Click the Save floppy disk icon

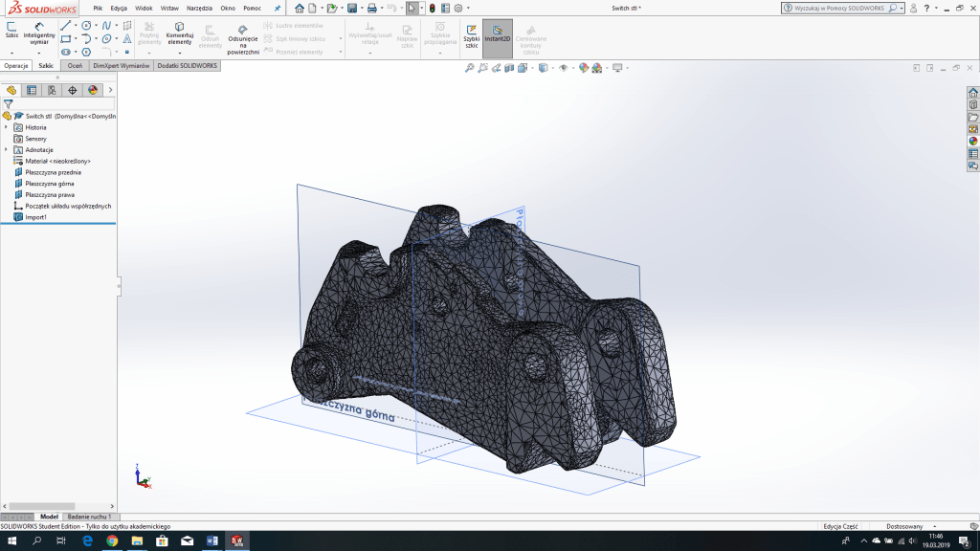[352, 8]
